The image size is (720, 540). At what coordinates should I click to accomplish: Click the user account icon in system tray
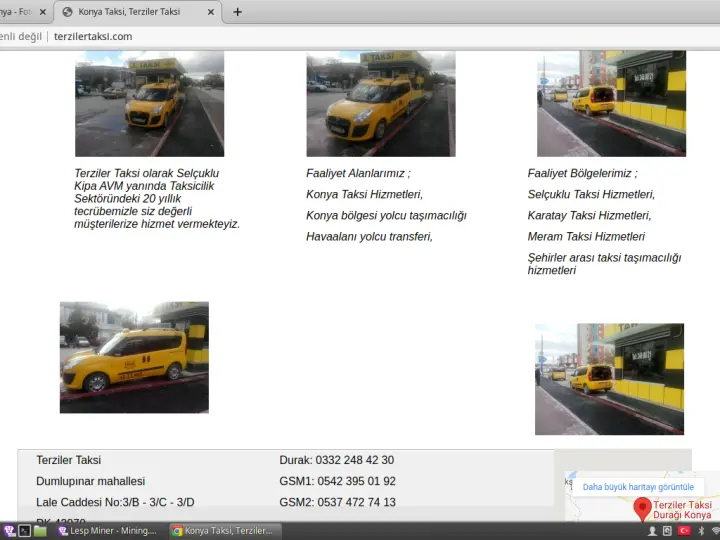click(652, 531)
